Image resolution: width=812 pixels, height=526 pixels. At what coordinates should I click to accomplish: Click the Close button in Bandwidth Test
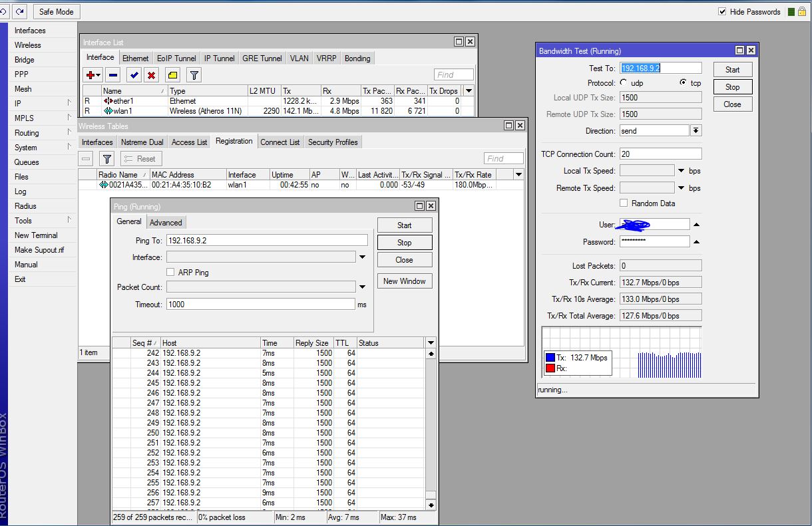click(733, 104)
